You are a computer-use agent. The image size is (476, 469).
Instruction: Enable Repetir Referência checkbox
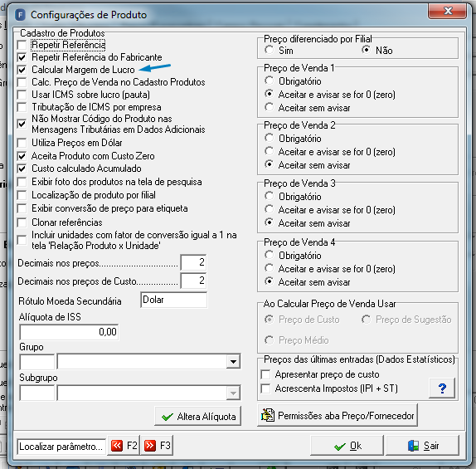22,45
